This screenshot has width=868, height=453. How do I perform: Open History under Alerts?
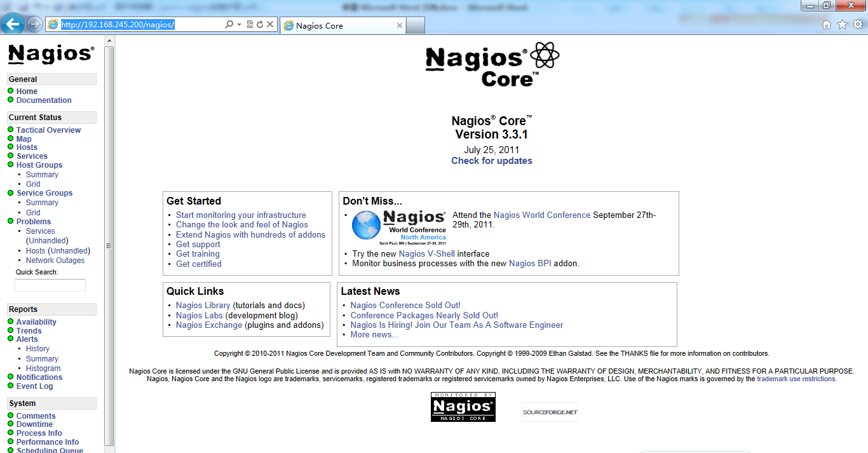tap(37, 349)
